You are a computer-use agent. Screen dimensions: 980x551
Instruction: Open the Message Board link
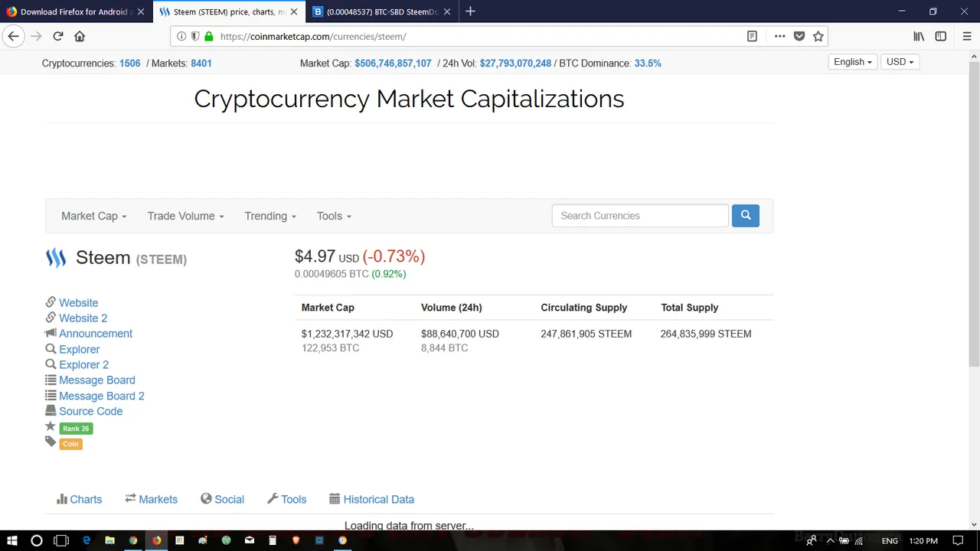pyautogui.click(x=96, y=380)
